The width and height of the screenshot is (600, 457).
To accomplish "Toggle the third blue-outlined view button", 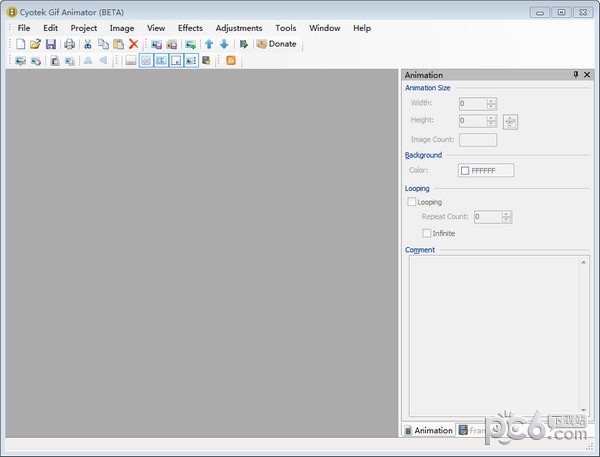I will point(176,60).
